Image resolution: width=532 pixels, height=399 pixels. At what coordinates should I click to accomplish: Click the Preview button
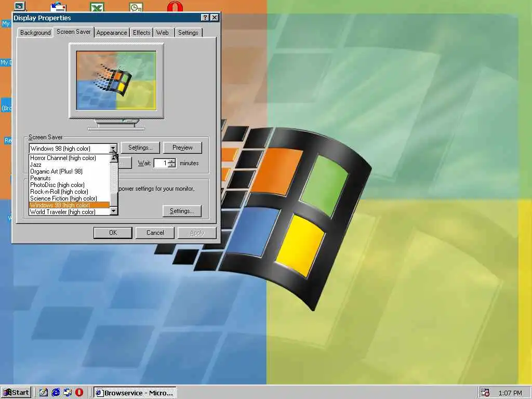point(182,148)
